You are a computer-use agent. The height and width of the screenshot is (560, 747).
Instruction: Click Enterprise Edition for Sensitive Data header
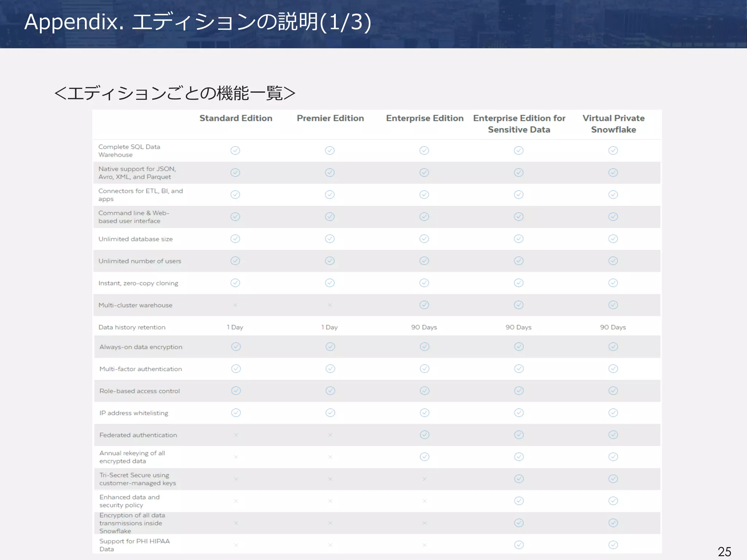click(x=519, y=124)
